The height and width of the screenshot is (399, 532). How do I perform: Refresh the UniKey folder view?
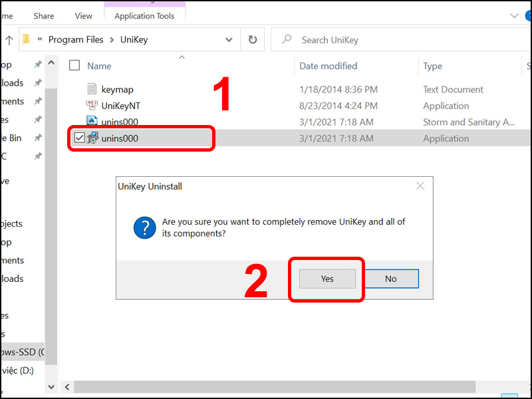[x=253, y=40]
